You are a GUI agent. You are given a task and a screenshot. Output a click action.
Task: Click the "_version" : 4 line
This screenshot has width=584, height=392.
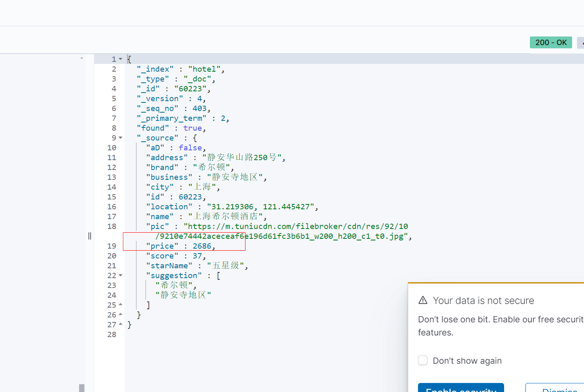[x=171, y=98]
